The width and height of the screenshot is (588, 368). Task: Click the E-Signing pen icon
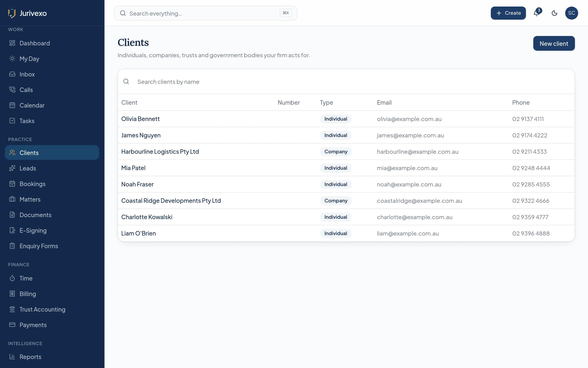(12, 230)
